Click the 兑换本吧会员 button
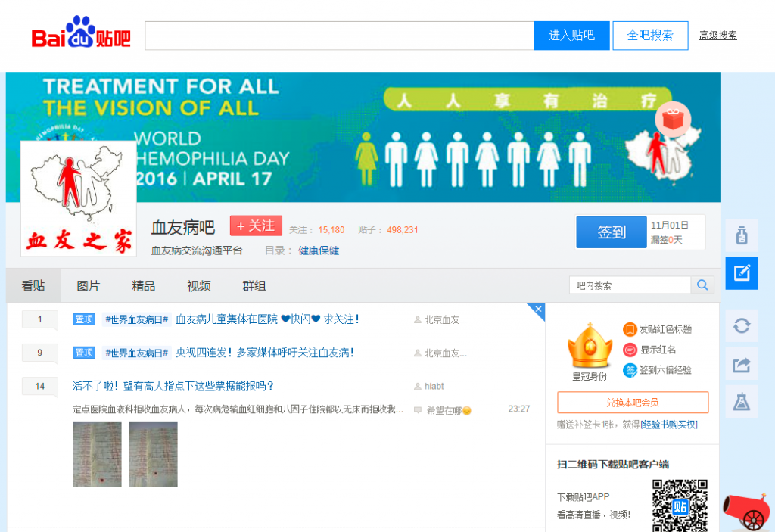Viewport: 775px width, 532px height. 633,403
